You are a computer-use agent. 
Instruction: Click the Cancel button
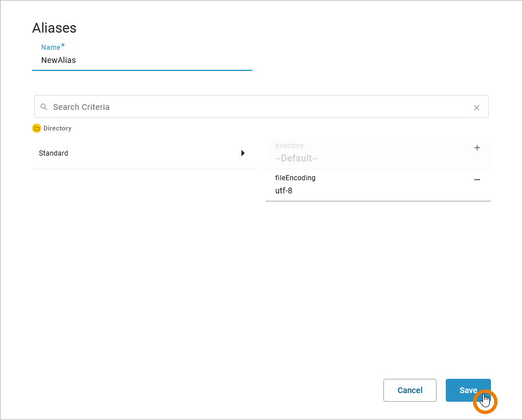(410, 390)
